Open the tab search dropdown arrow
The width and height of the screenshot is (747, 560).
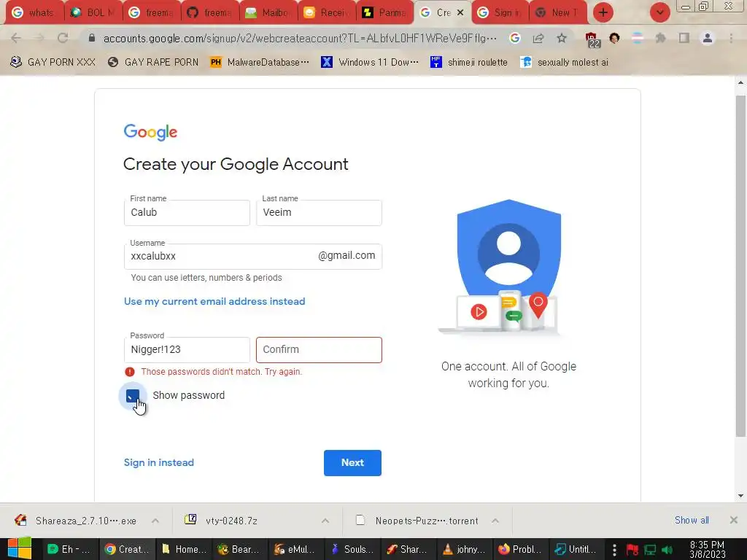pyautogui.click(x=659, y=12)
